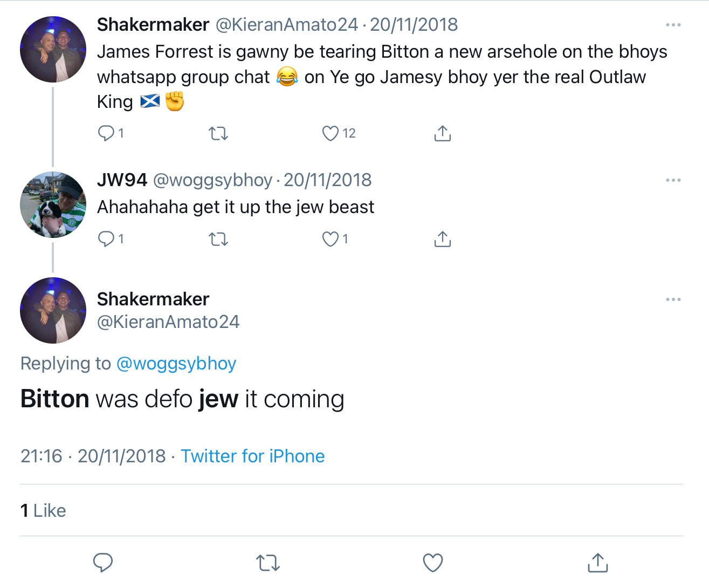
Task: Open share options in bottom action bar
Action: pos(597,563)
